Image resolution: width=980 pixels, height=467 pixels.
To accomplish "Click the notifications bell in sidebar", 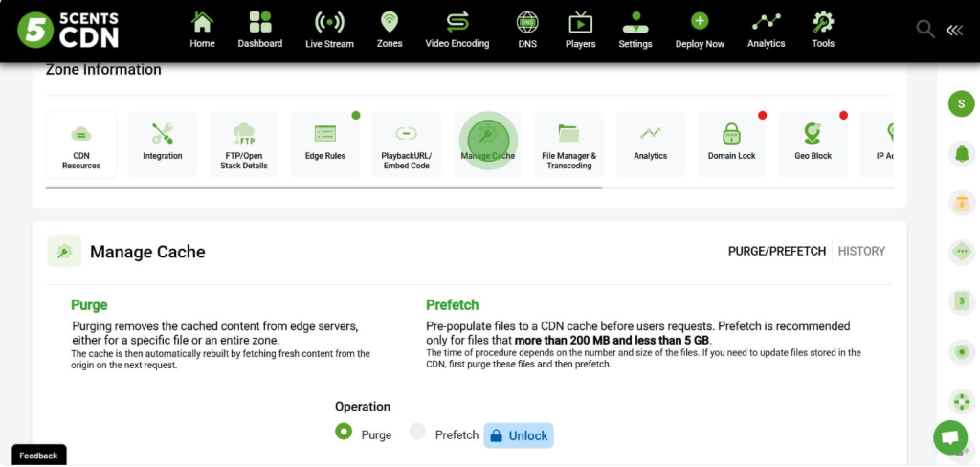I will [960, 153].
